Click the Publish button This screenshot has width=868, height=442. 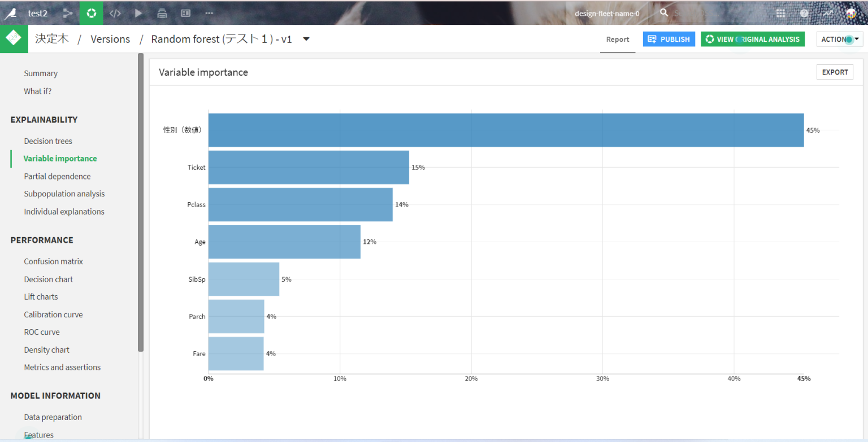(669, 39)
